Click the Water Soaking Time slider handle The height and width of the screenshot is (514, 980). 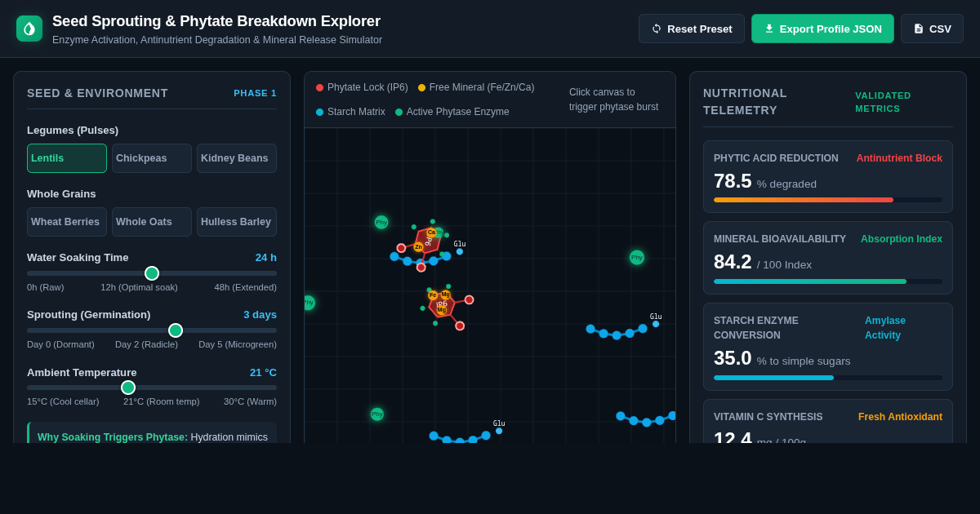pos(152,273)
